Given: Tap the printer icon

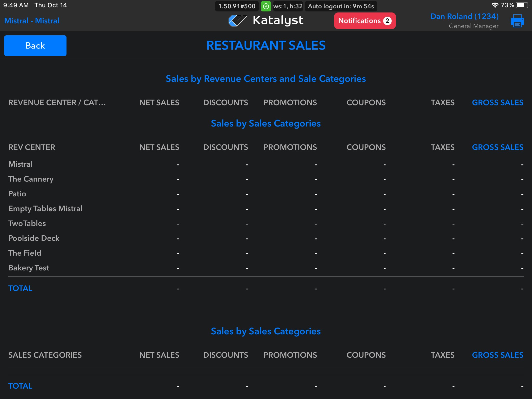Looking at the screenshot, I should pyautogui.click(x=517, y=21).
